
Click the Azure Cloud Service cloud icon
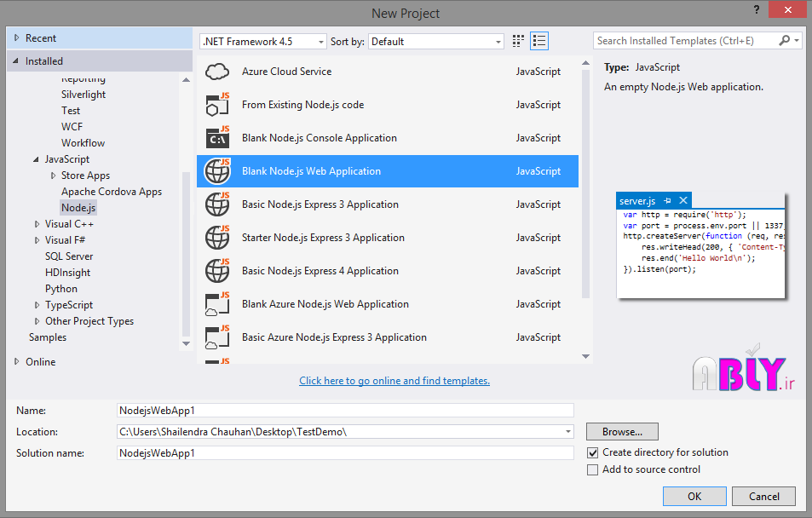pyautogui.click(x=217, y=72)
